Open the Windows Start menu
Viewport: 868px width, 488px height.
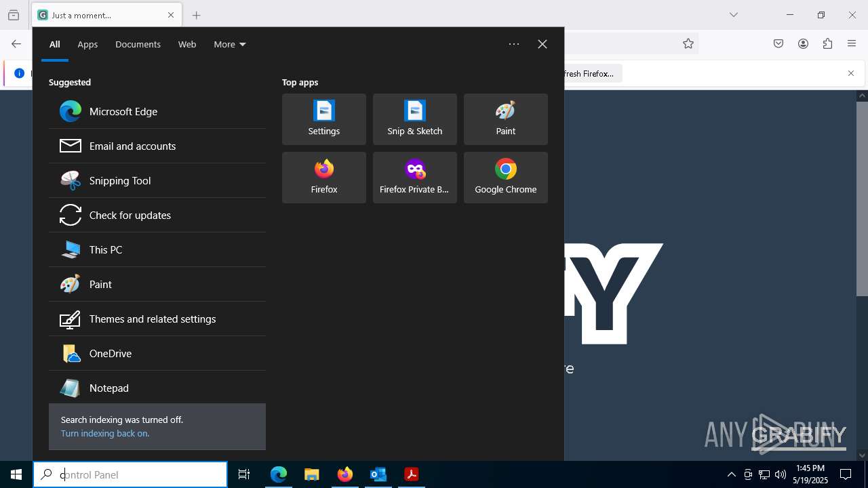[x=16, y=474]
